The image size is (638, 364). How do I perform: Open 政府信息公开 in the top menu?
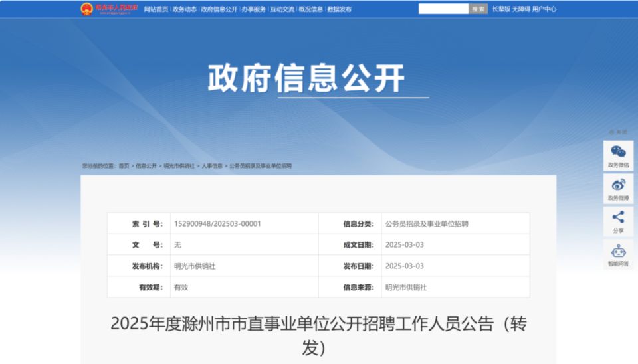[x=219, y=9]
